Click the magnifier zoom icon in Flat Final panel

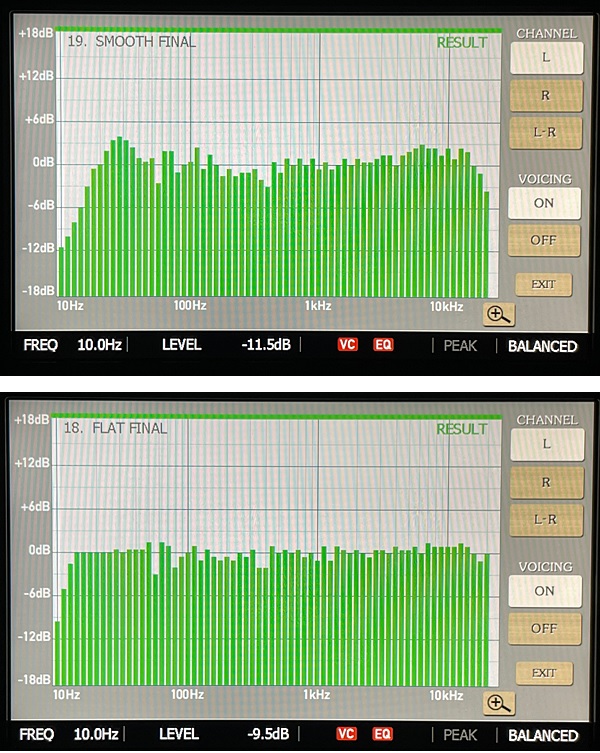coord(497,703)
